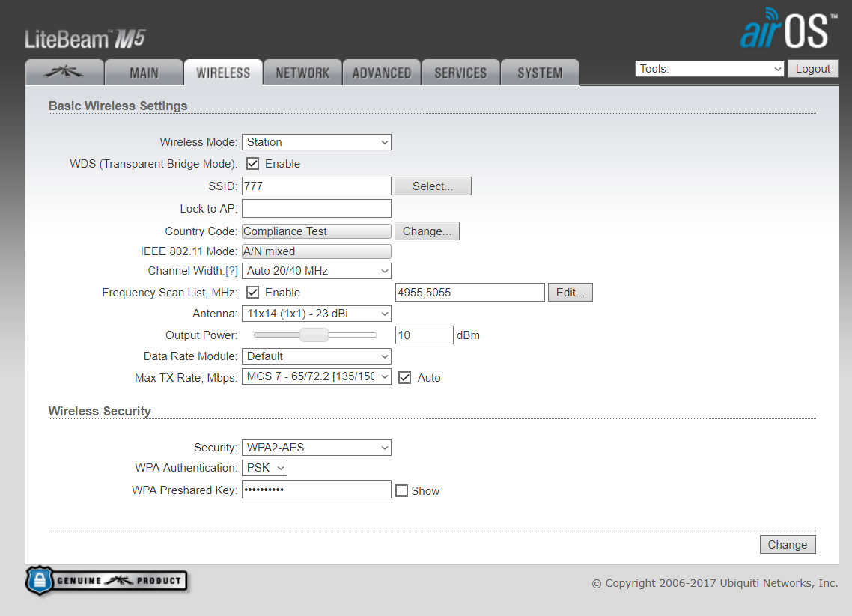Go to the SERVICES tab

460,73
